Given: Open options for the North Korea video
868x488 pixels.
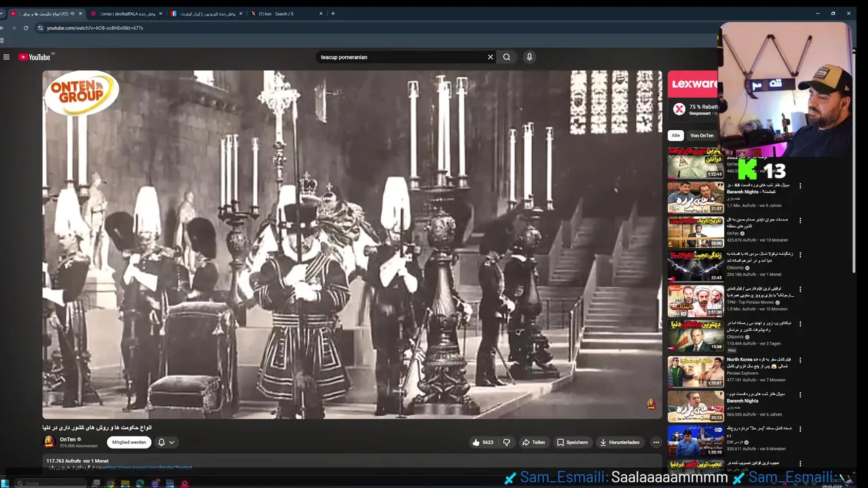Looking at the screenshot, I should click(800, 360).
